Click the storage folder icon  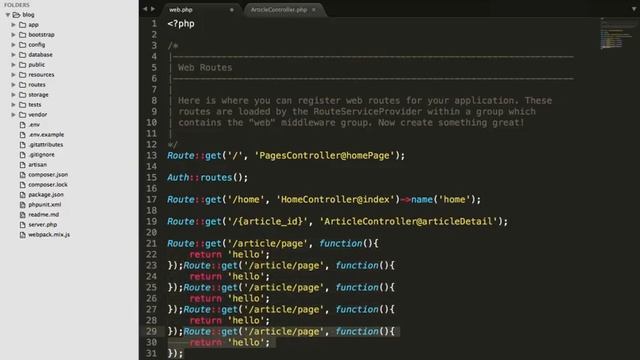(23, 95)
